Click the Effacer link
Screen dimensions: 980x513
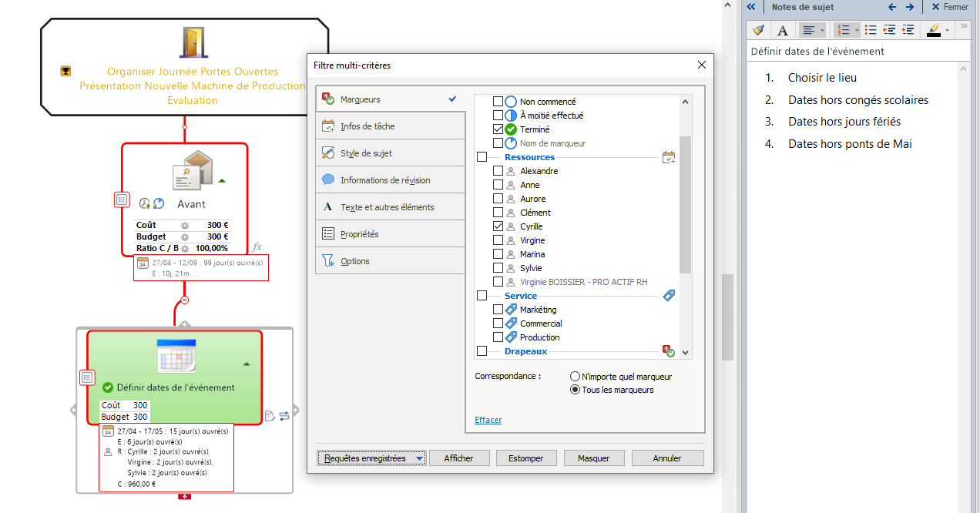pyautogui.click(x=488, y=420)
